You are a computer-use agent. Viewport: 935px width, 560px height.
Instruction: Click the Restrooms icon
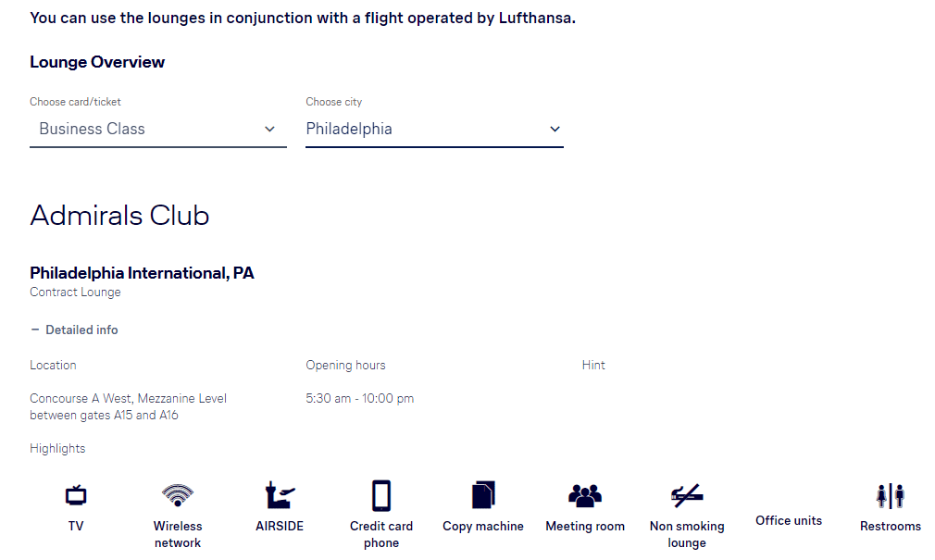click(x=891, y=495)
